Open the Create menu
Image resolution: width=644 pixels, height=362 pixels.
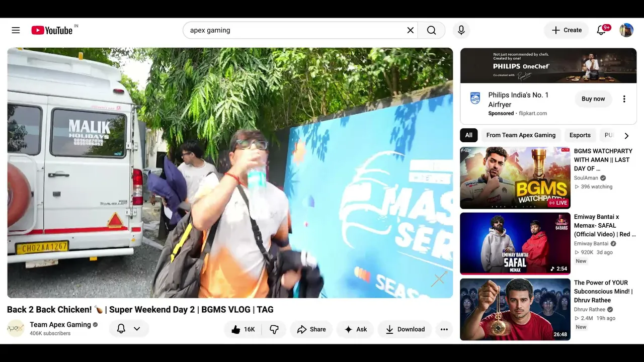click(x=567, y=30)
